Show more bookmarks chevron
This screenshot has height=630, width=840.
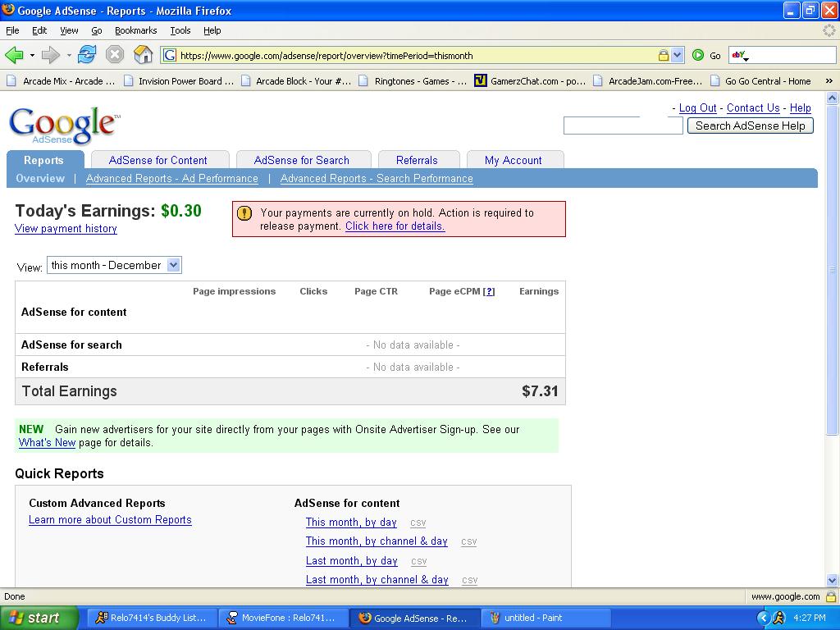(829, 81)
